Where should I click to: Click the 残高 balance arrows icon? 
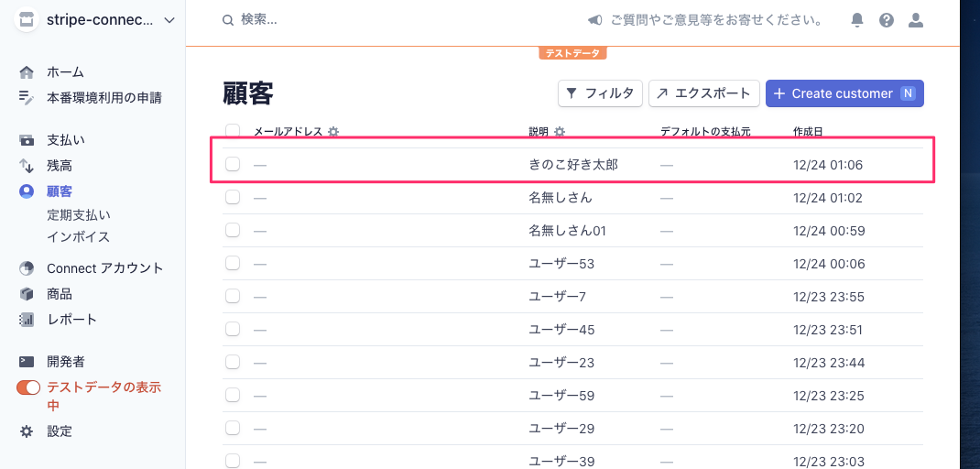(x=27, y=166)
